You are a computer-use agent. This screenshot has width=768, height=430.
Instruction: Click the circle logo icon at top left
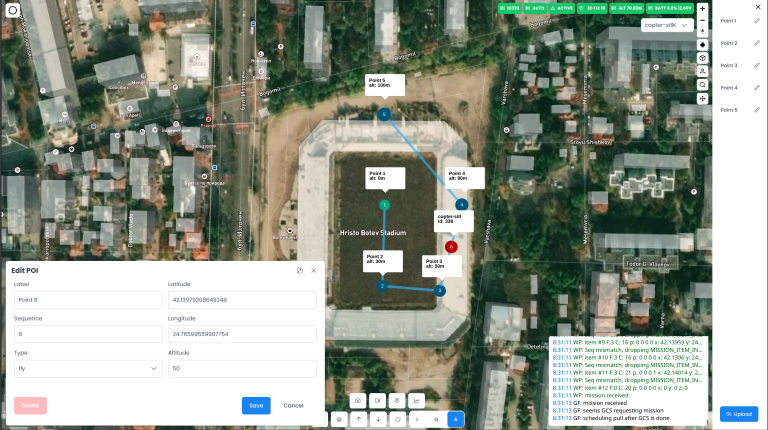[x=13, y=10]
